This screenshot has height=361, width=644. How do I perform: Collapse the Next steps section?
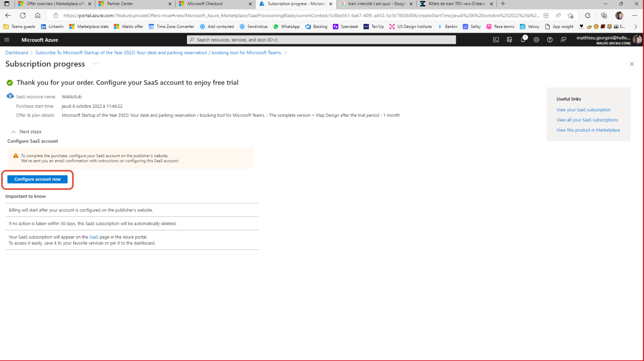26,132
